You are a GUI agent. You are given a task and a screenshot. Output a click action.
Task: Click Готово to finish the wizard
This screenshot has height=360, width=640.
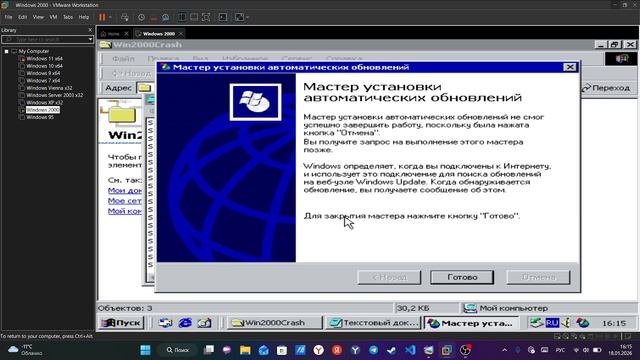[462, 277]
